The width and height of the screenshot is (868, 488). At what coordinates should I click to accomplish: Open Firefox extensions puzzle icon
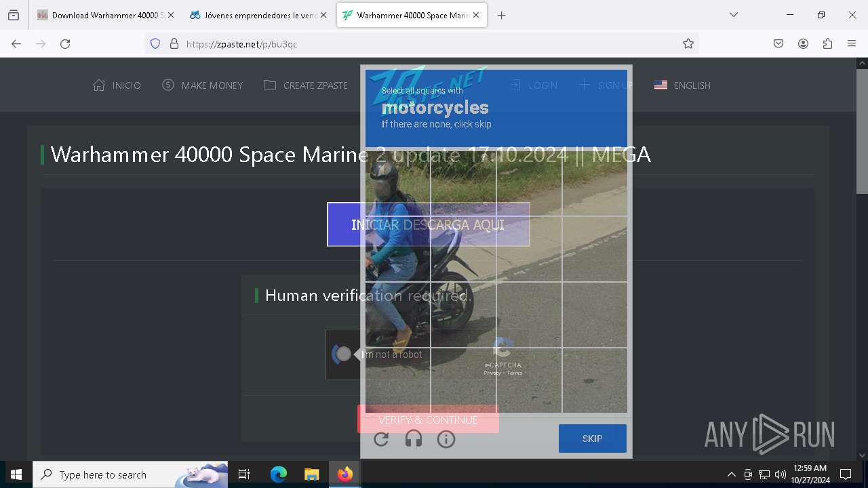[827, 43]
